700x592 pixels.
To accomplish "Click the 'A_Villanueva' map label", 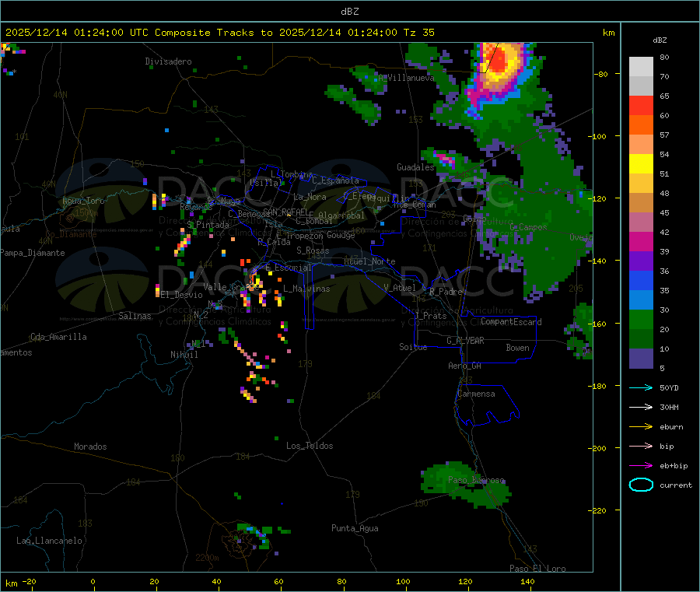I will 406,78.
